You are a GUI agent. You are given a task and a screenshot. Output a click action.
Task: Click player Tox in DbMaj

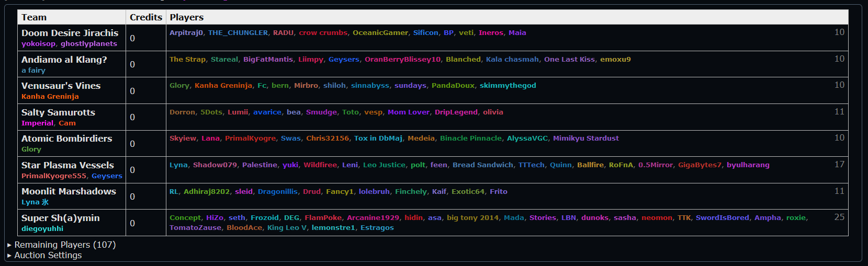click(378, 138)
